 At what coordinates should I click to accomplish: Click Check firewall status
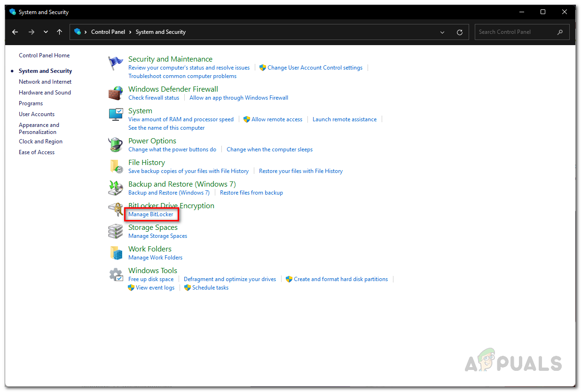pos(154,98)
